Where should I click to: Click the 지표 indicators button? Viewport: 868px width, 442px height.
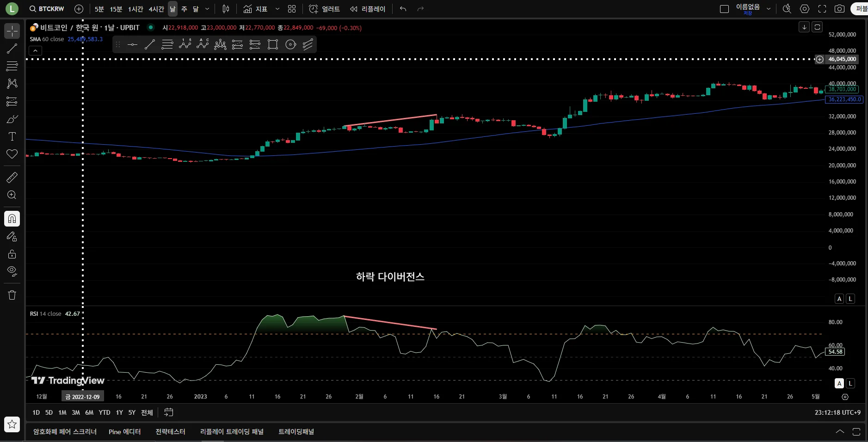tap(256, 9)
